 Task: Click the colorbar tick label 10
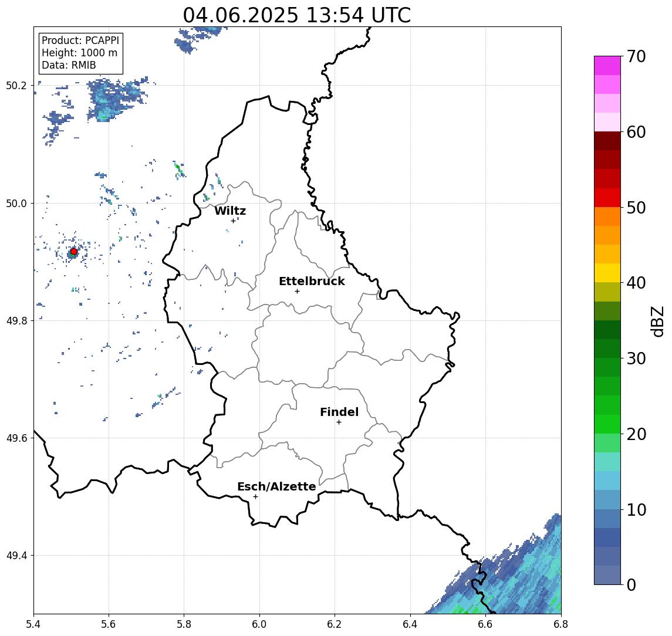[636, 509]
